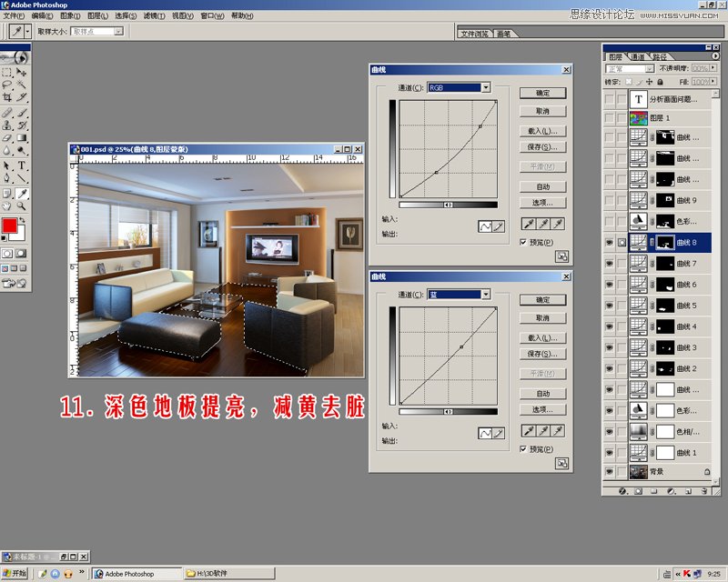Screen dimensions: 728x582
Task: Open the eyedropper tool preset picker arrow
Action: (x=28, y=31)
